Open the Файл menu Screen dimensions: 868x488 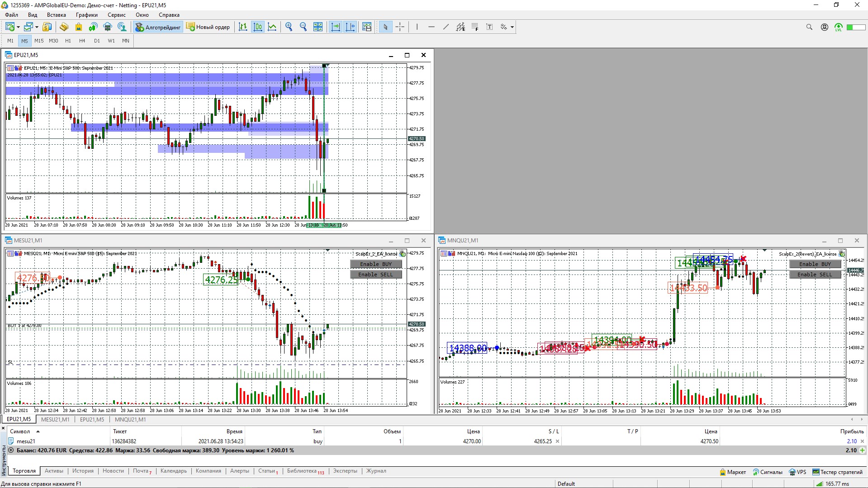(12, 15)
